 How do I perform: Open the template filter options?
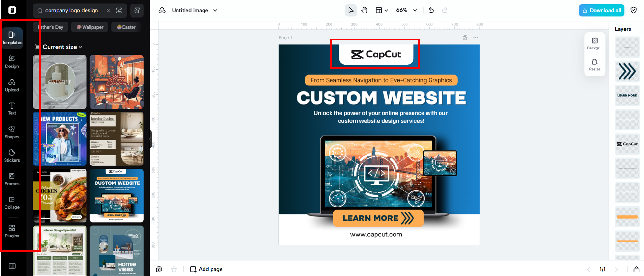[137, 11]
